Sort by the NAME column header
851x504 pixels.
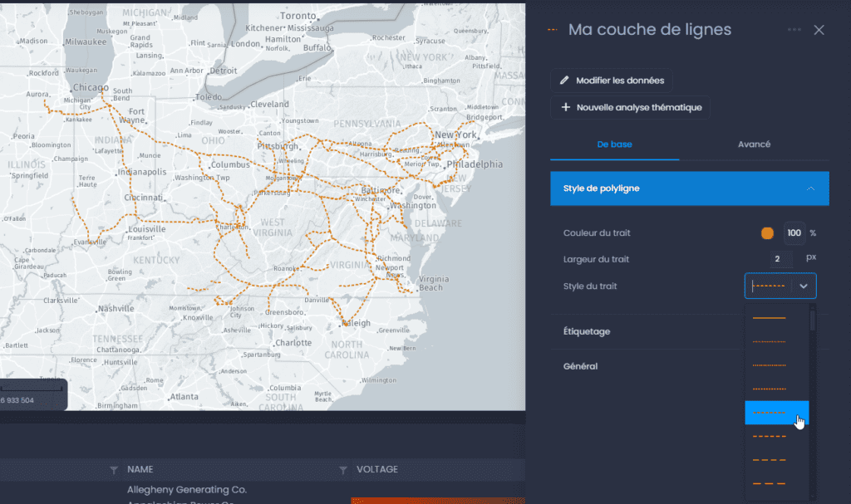click(140, 469)
